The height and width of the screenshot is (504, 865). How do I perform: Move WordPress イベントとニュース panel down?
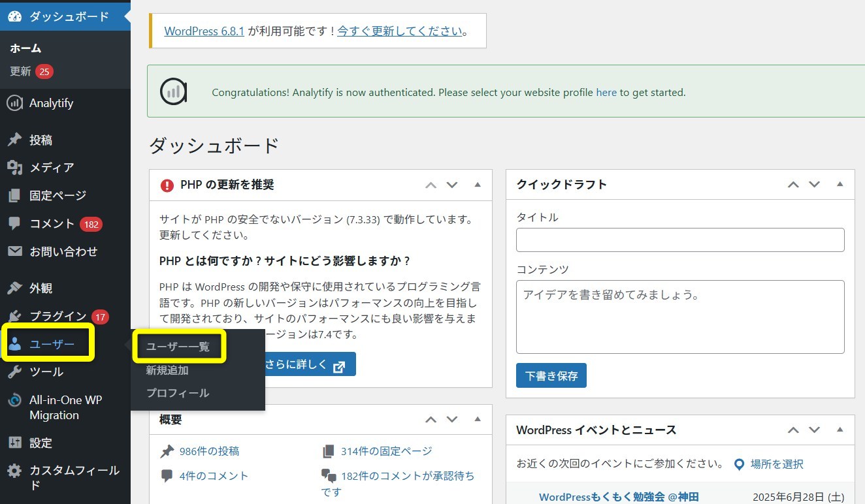814,430
